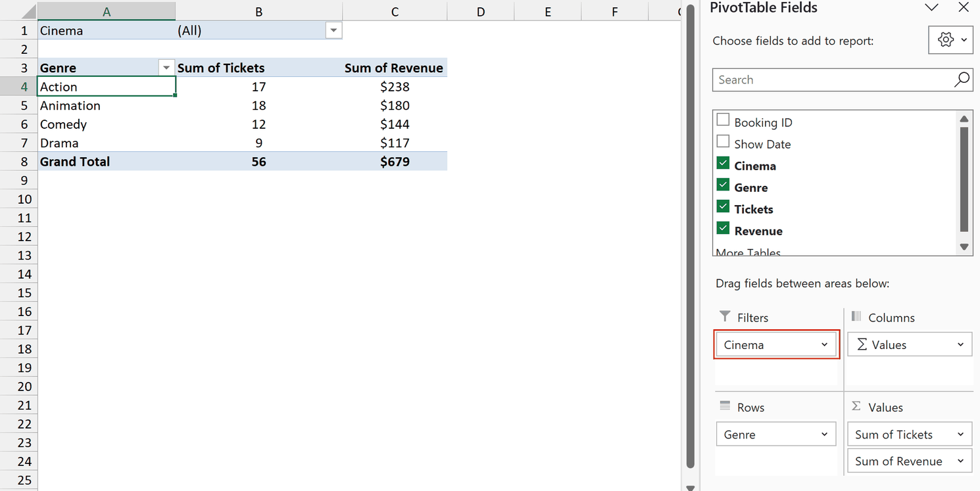Select the Sum of Revenue header cell
Screen dimensions: 980x491
click(x=395, y=68)
